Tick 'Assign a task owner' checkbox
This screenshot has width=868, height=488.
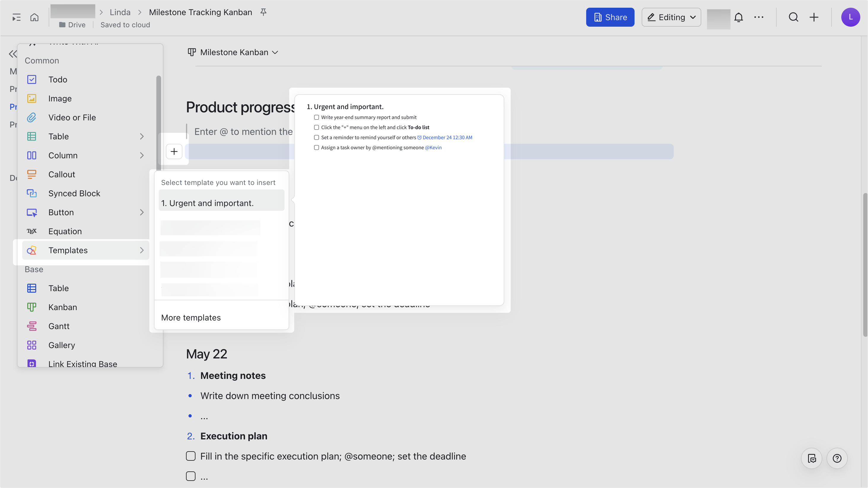pyautogui.click(x=317, y=148)
